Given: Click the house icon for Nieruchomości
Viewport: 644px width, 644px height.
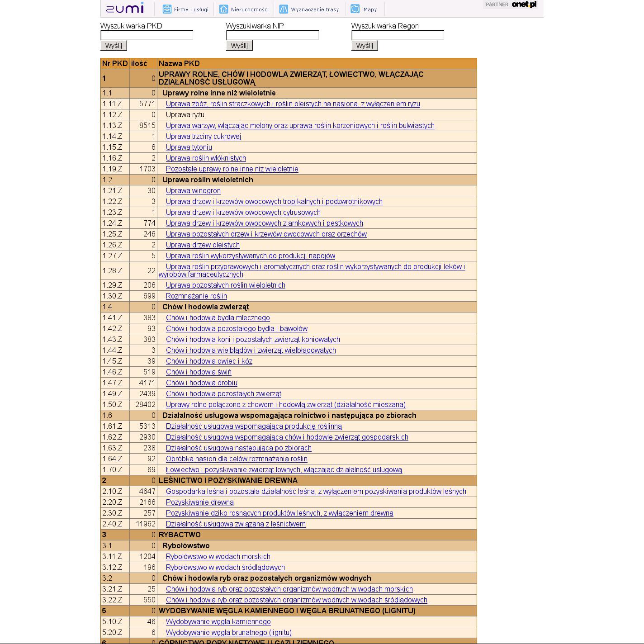Looking at the screenshot, I should coord(224,9).
